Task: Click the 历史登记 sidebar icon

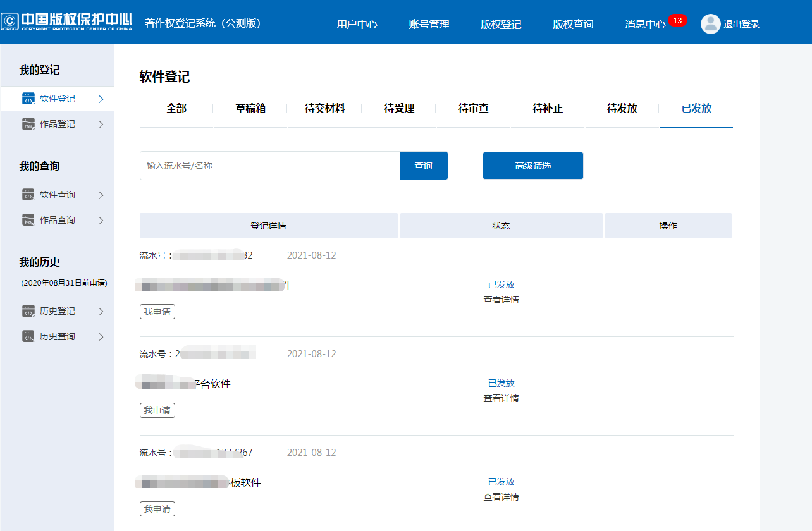Action: pos(28,311)
